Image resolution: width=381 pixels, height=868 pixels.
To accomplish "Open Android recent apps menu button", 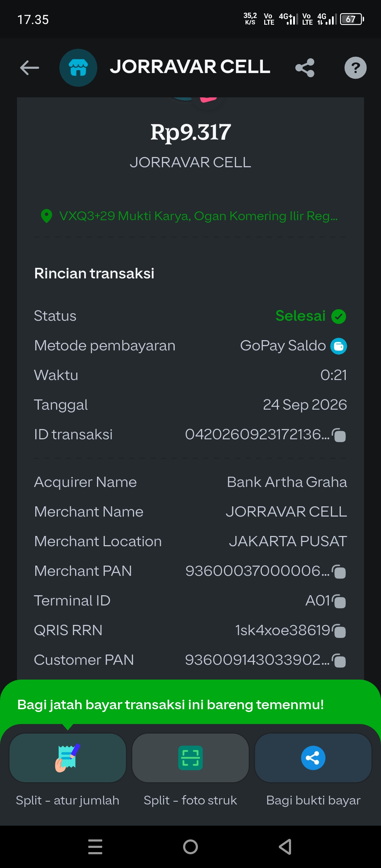I will click(x=95, y=847).
